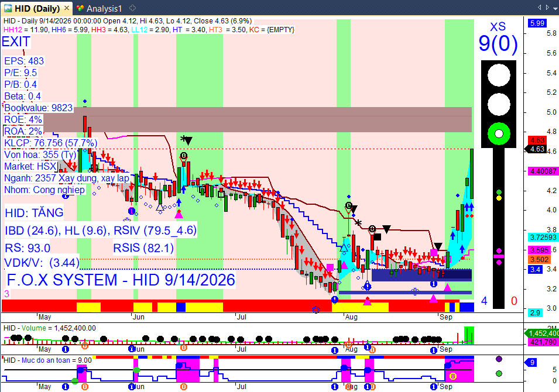Screen dimensions: 559x392
Task: Click the orange 3.502 price label
Action: coord(539,259)
